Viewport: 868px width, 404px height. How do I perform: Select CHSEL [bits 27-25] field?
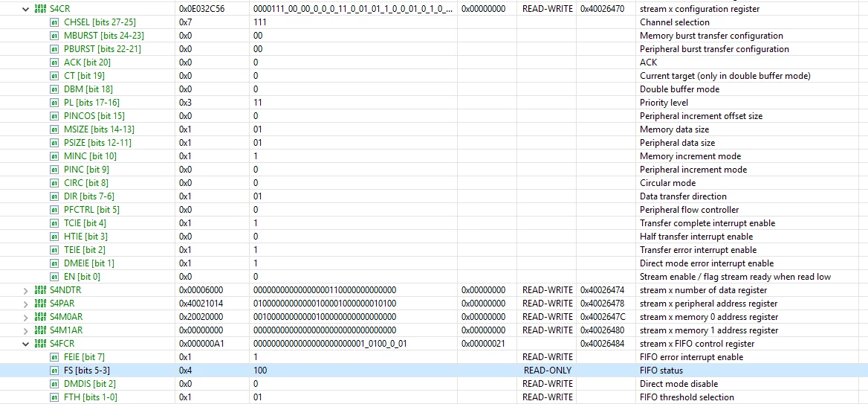(x=100, y=22)
